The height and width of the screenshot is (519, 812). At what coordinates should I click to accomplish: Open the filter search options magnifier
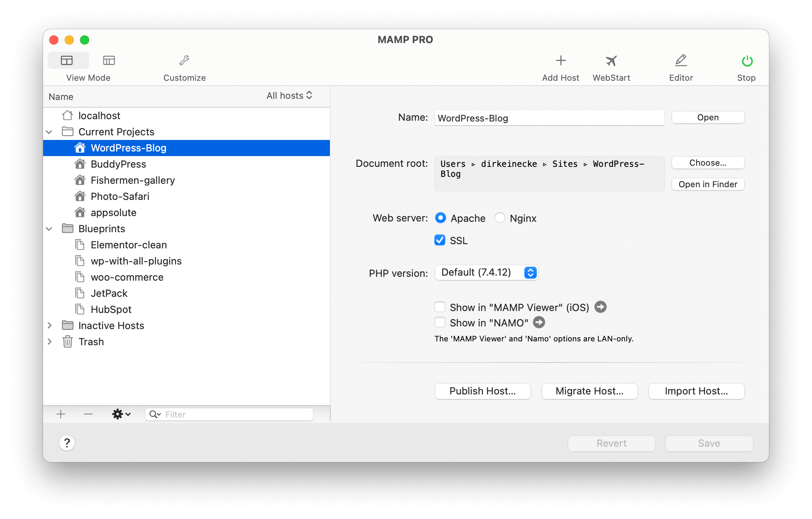(155, 414)
